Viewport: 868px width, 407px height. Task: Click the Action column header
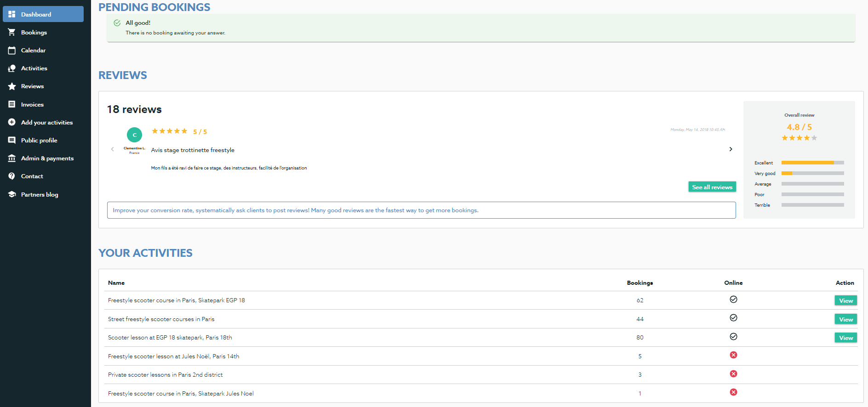(x=845, y=283)
